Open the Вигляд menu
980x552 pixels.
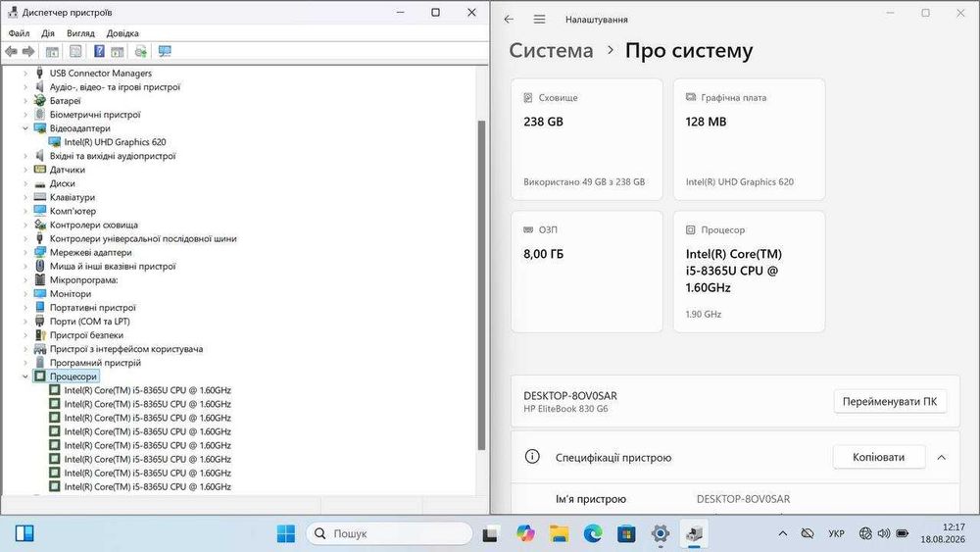(80, 33)
